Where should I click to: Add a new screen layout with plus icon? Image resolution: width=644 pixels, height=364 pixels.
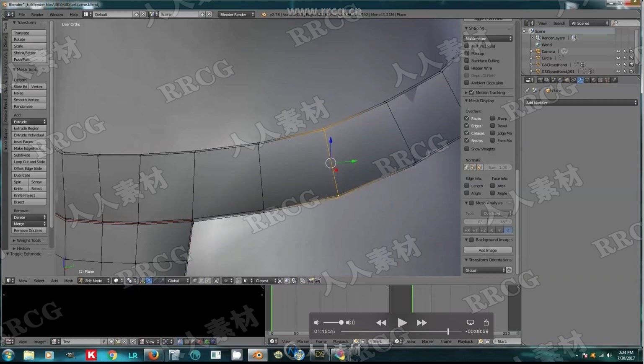click(x=136, y=14)
